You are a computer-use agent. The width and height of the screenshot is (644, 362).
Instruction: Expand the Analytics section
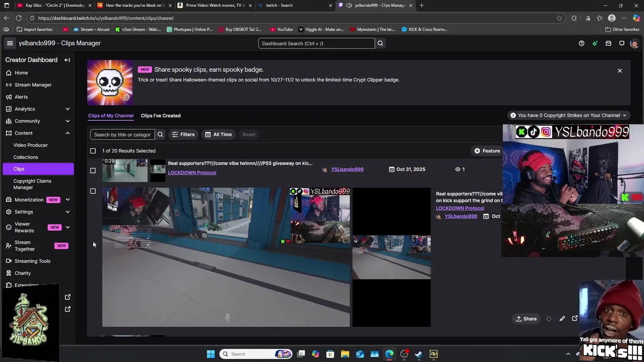pos(67,109)
